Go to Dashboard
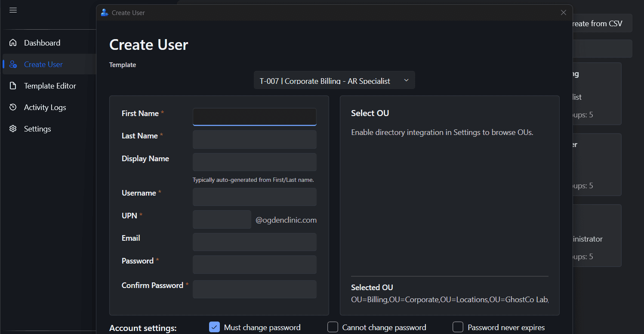The image size is (644, 334). pos(49,43)
